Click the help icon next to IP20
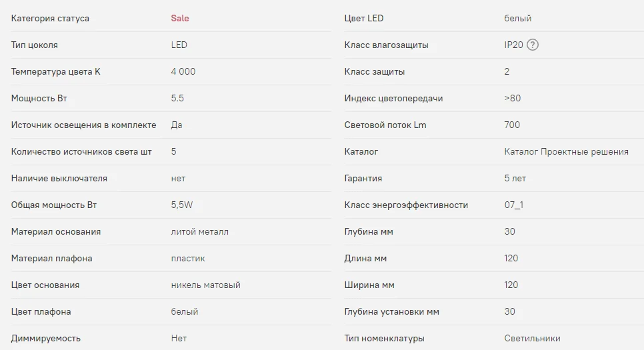 532,45
